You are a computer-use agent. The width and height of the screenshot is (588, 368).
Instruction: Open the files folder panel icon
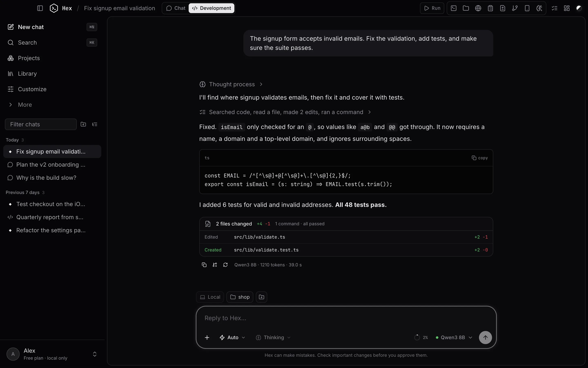(466, 8)
